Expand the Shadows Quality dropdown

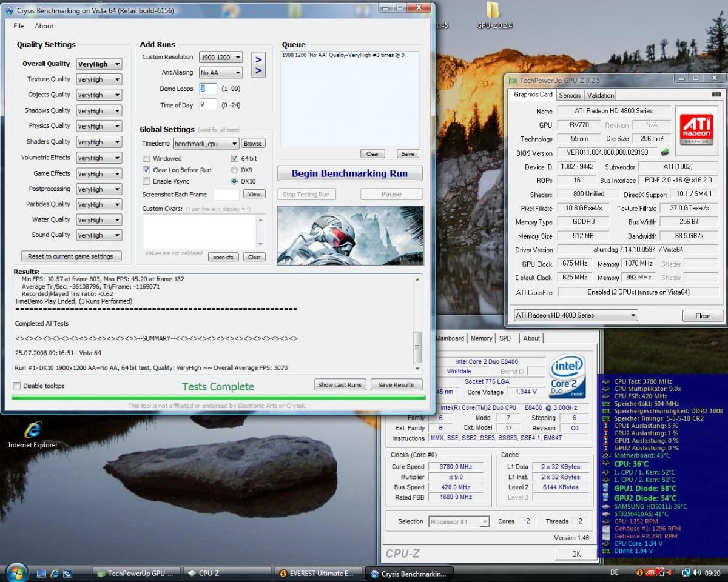pyautogui.click(x=99, y=111)
